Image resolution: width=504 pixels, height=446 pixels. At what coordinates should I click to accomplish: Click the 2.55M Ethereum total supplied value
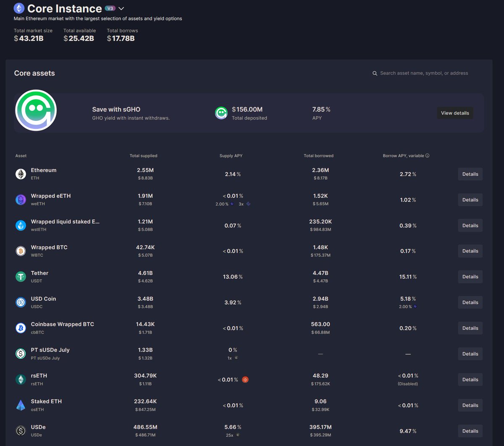145,170
